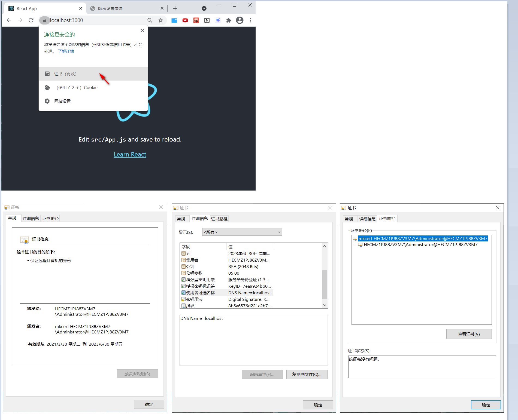The width and height of the screenshot is (518, 420).
Task: Click the red React DevTools extension icon
Action: pos(196,20)
